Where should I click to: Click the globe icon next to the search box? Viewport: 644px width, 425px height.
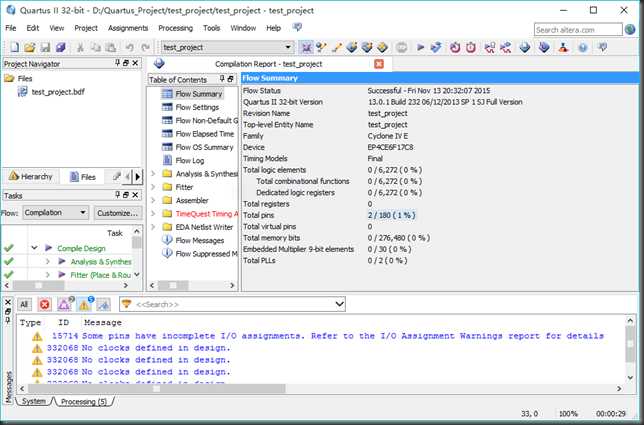(630, 29)
